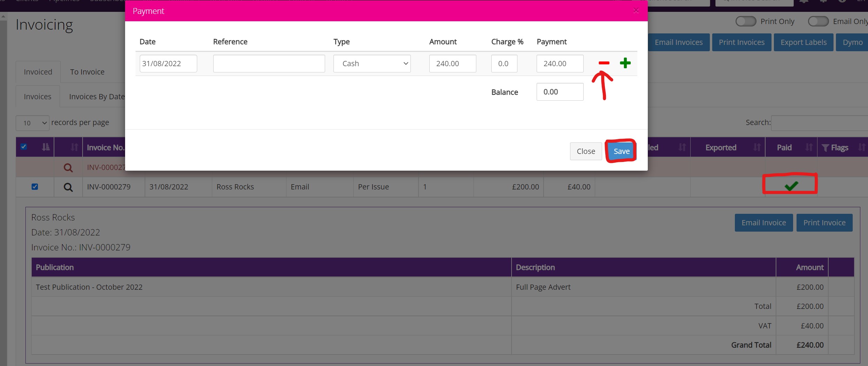Toggle the Email Only switch
Screen dimensions: 868x366
(x=818, y=21)
